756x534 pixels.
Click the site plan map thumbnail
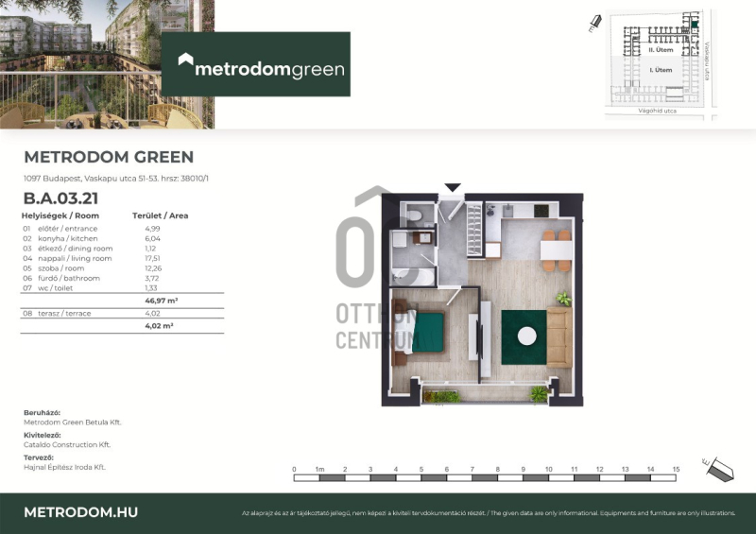pyautogui.click(x=661, y=64)
